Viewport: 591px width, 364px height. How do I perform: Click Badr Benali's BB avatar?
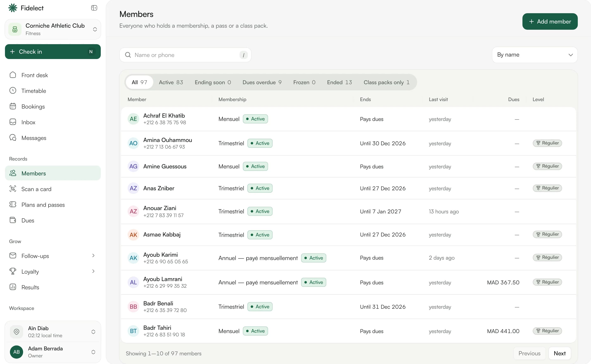point(133,307)
